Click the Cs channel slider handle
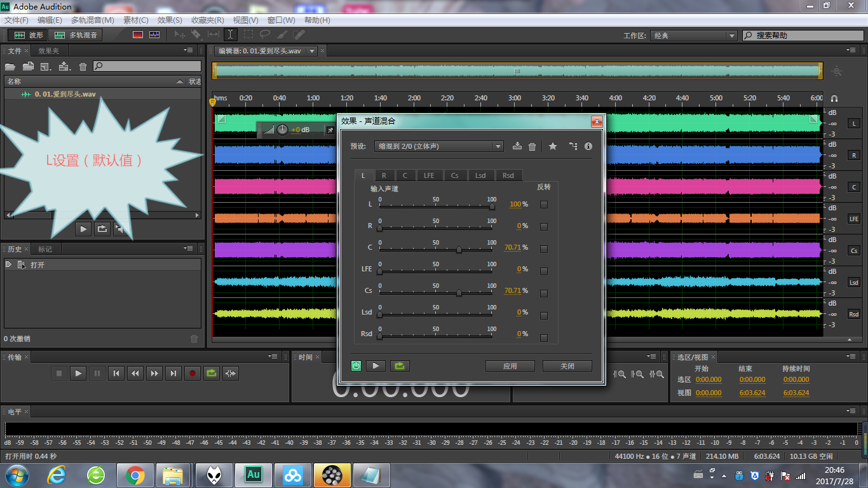Viewport: 868px width, 488px height. [x=459, y=293]
